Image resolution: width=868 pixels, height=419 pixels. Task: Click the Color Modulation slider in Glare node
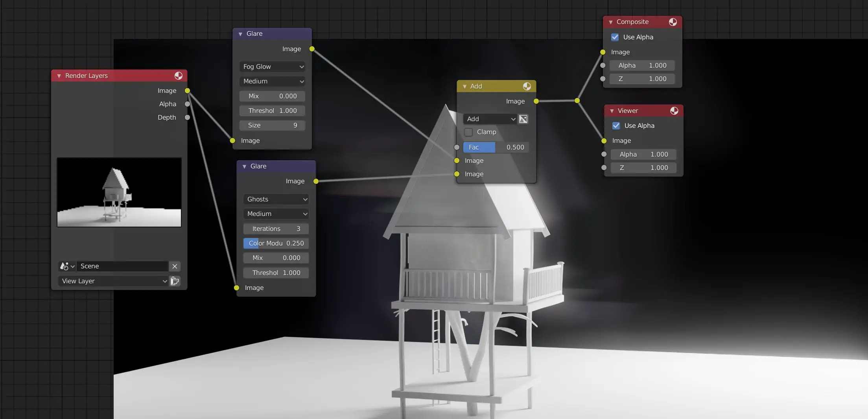pyautogui.click(x=276, y=244)
